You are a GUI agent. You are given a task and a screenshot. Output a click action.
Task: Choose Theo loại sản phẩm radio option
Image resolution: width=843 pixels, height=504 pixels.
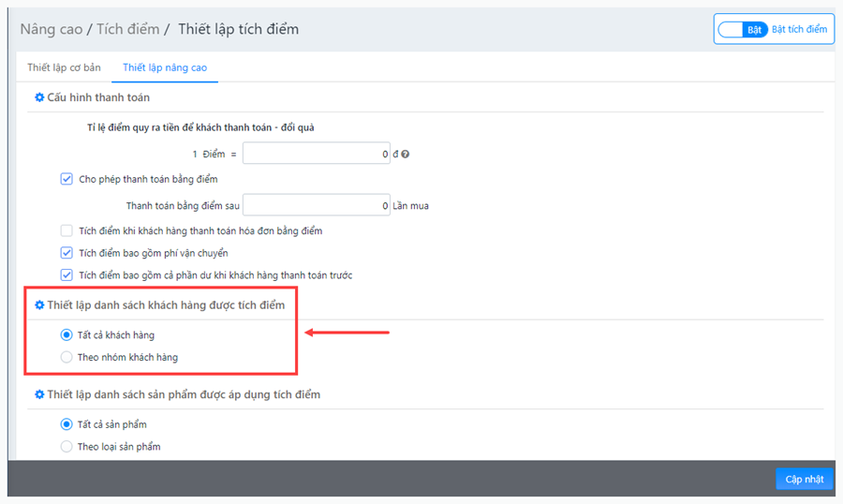(x=67, y=447)
